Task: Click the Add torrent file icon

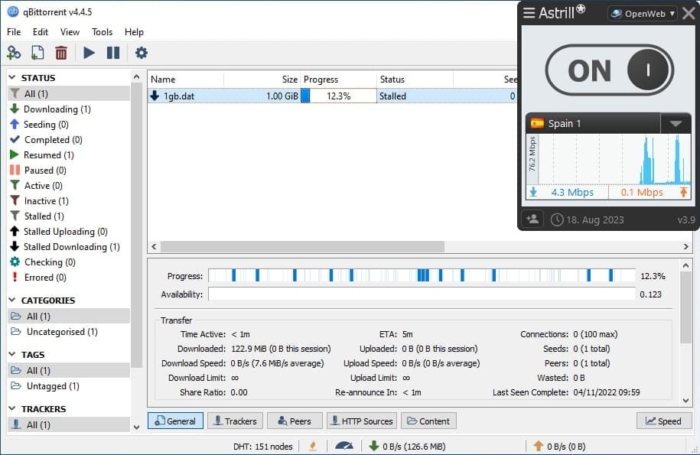Action: 38,53
